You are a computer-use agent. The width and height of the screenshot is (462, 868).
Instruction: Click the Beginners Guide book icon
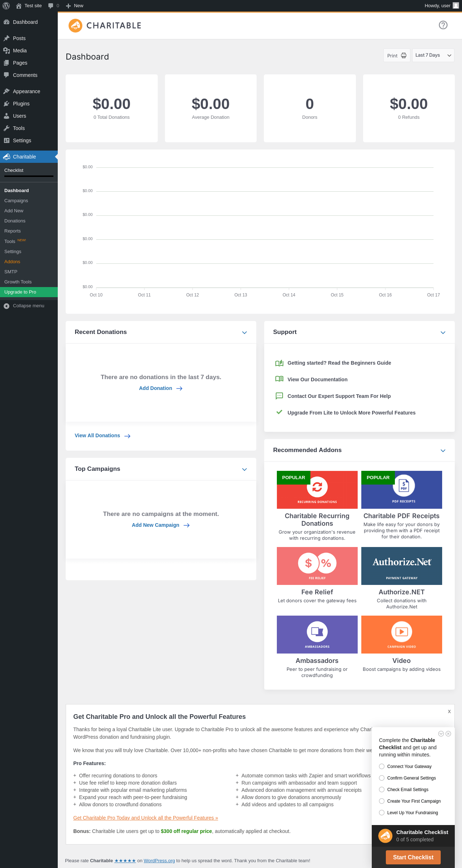tap(279, 363)
